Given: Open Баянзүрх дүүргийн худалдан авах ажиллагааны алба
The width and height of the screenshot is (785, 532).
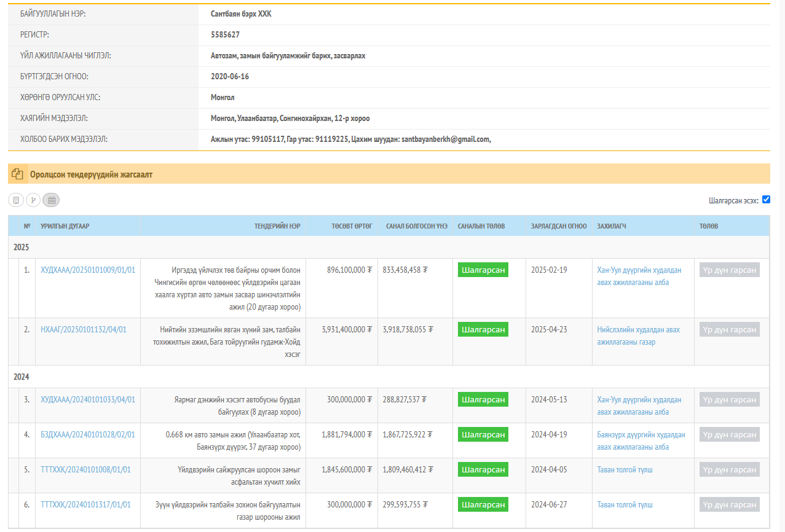Looking at the screenshot, I should [x=641, y=440].
